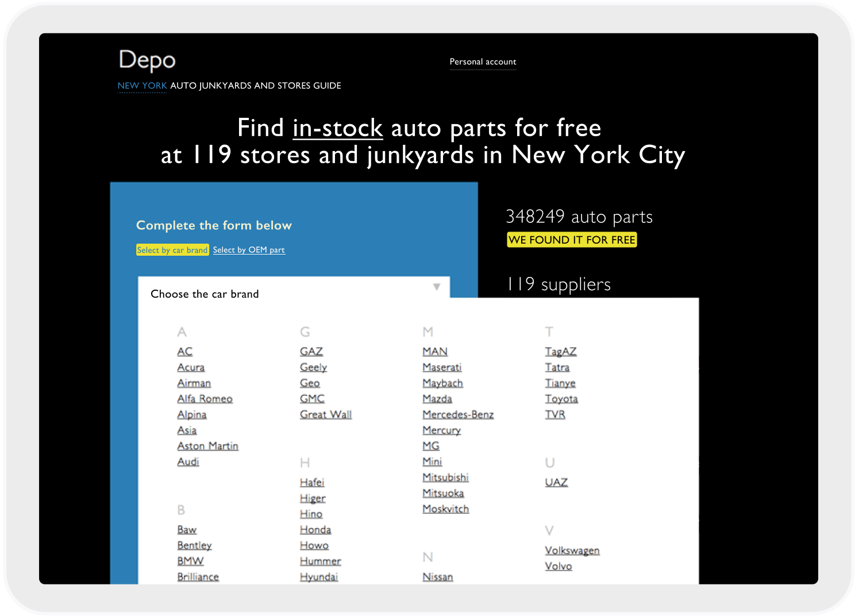Choose Volkswagen under V
The image size is (855, 616).
(x=572, y=550)
